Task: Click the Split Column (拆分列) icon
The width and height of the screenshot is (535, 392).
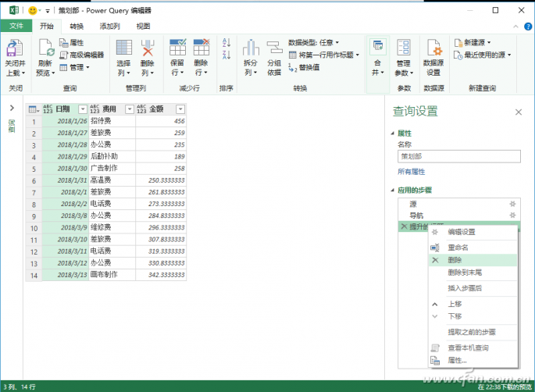Action: [251, 48]
